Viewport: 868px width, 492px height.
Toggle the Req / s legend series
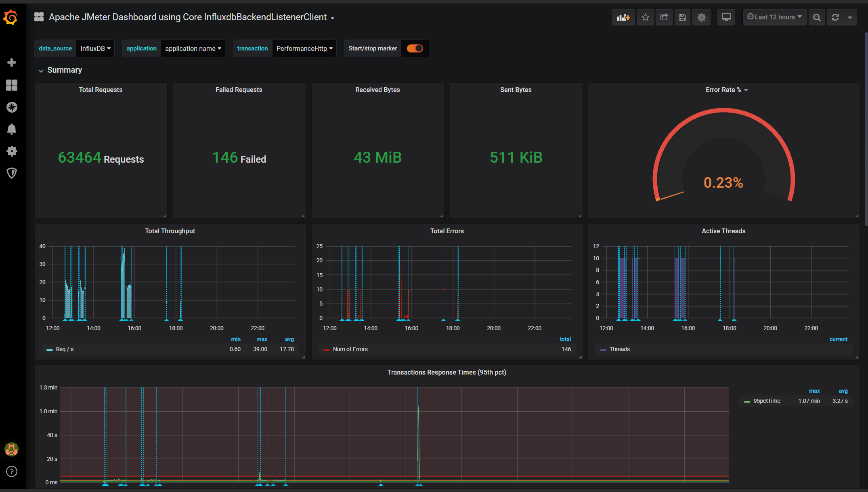[x=65, y=350]
